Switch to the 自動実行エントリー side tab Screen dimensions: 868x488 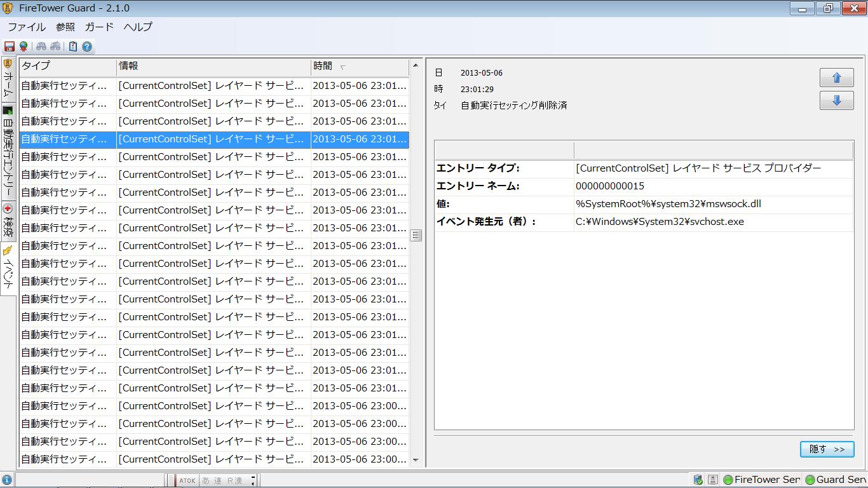click(x=8, y=151)
